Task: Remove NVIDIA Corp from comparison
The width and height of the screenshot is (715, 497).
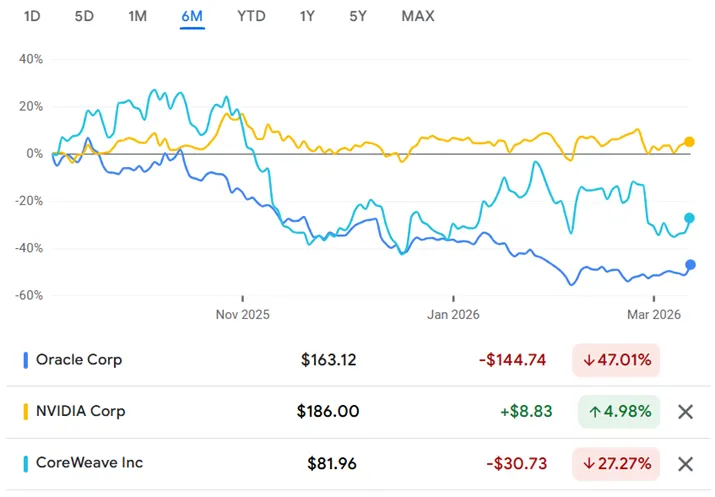Action: (x=685, y=411)
